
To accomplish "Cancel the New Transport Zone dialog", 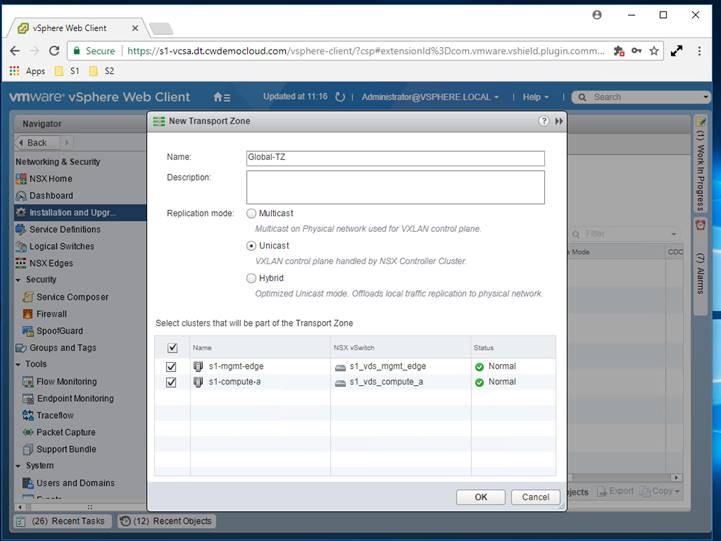I will pyautogui.click(x=536, y=497).
